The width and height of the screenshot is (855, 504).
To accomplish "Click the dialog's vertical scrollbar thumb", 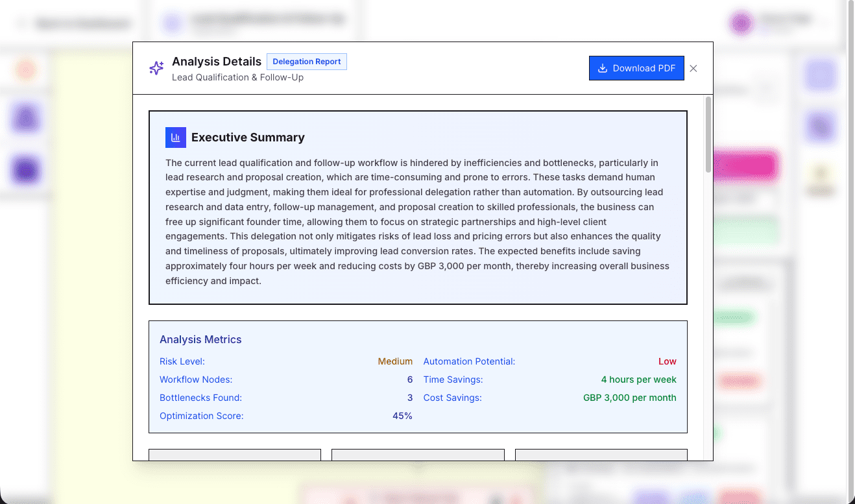I will pos(708,134).
